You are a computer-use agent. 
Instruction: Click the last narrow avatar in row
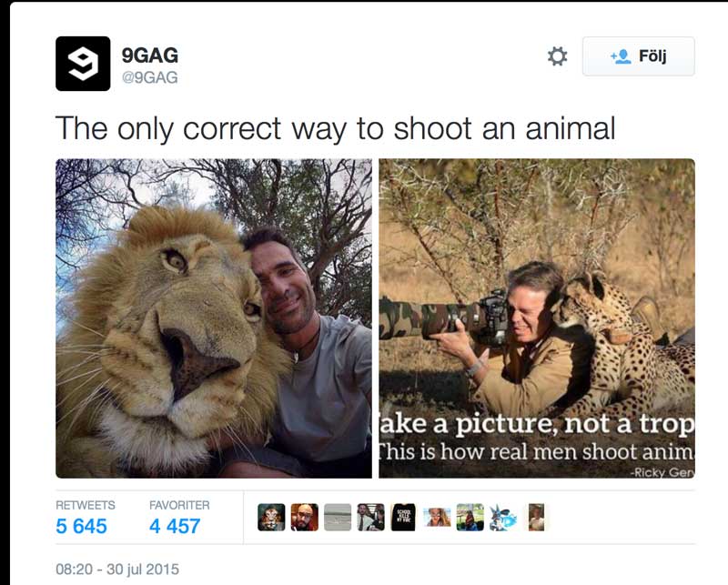536,517
